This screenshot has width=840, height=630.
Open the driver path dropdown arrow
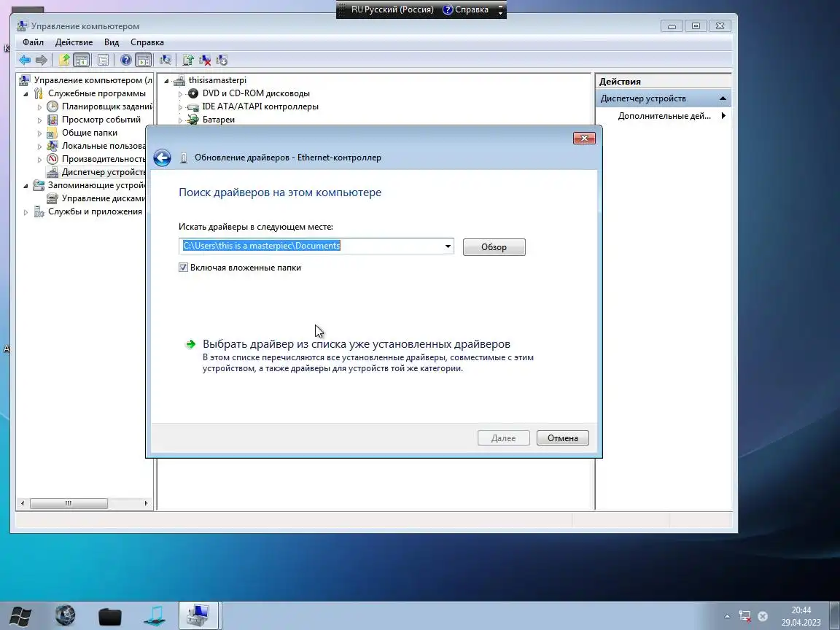[448, 246]
